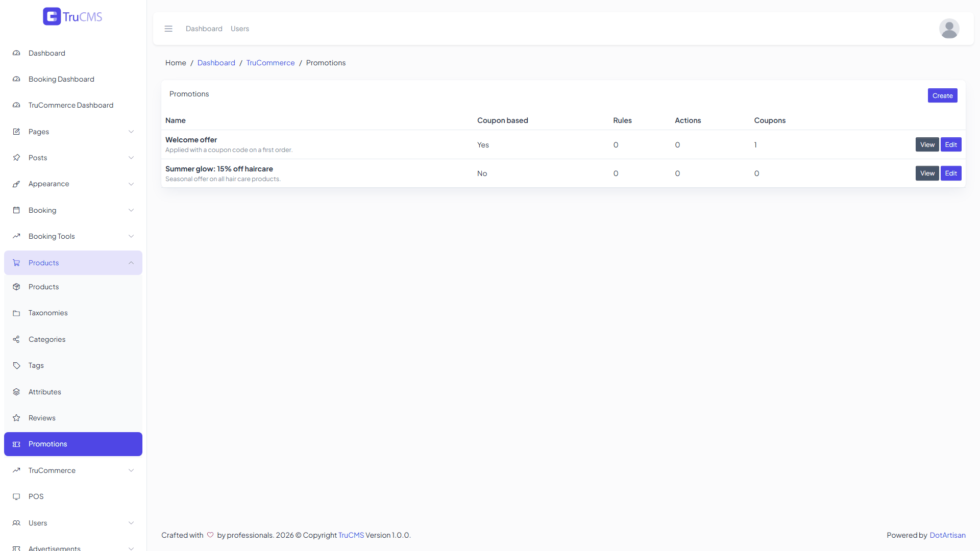Edit the Summer glow promotion
The width and height of the screenshot is (980, 551).
click(951, 173)
